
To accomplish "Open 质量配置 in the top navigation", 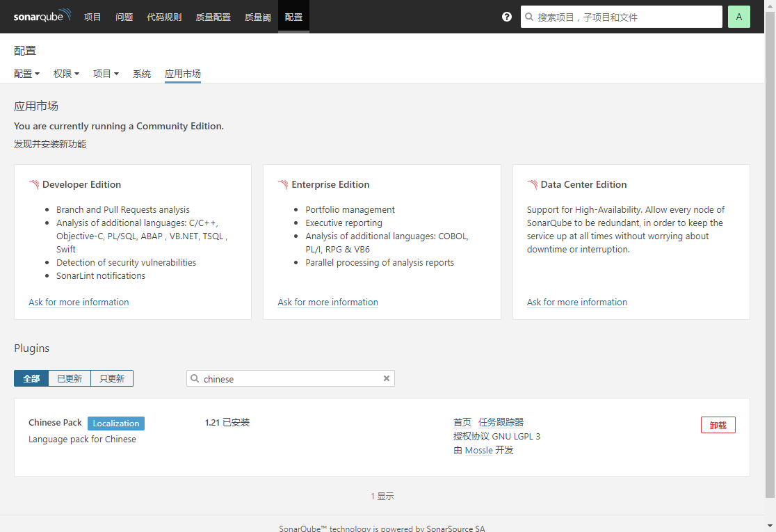I will click(x=213, y=17).
